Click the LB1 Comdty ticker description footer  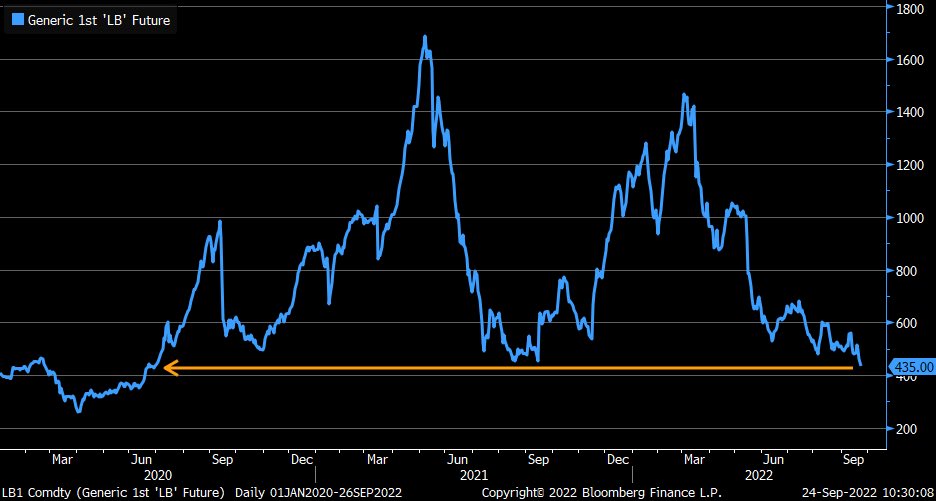click(113, 493)
